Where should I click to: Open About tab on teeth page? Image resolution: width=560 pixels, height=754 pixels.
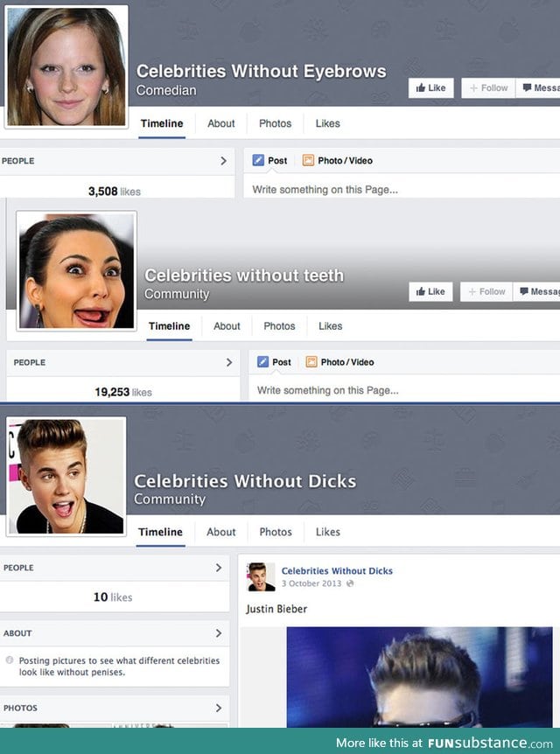point(227,326)
